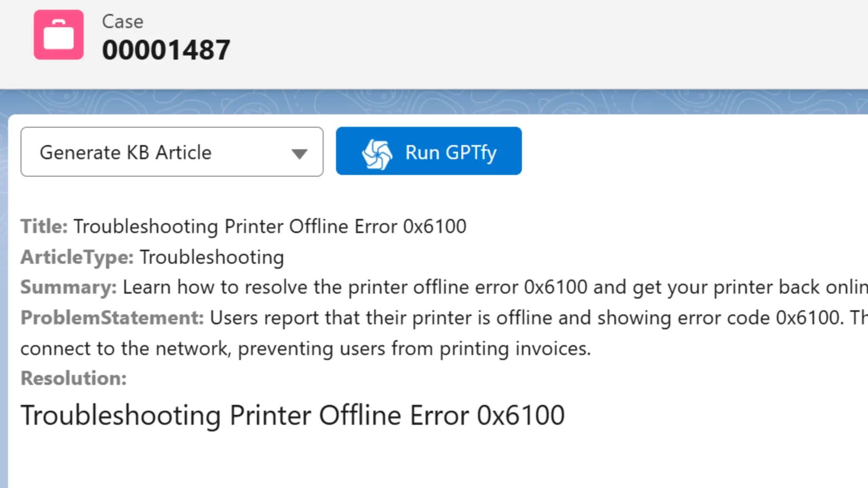
Task: Click the line about printing invoices
Action: click(x=305, y=349)
